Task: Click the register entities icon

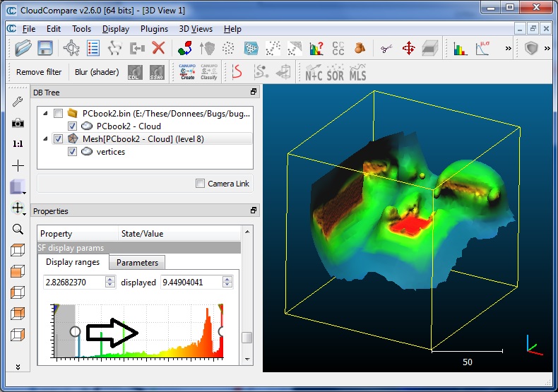Action: [185, 47]
